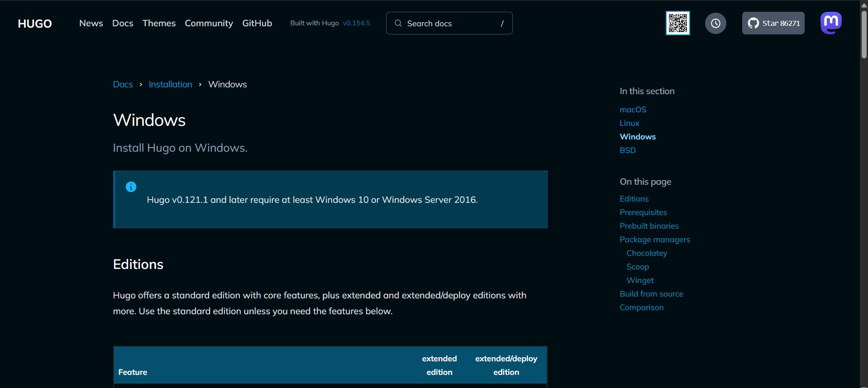
Task: Focus the Search docs field
Action: (449, 23)
